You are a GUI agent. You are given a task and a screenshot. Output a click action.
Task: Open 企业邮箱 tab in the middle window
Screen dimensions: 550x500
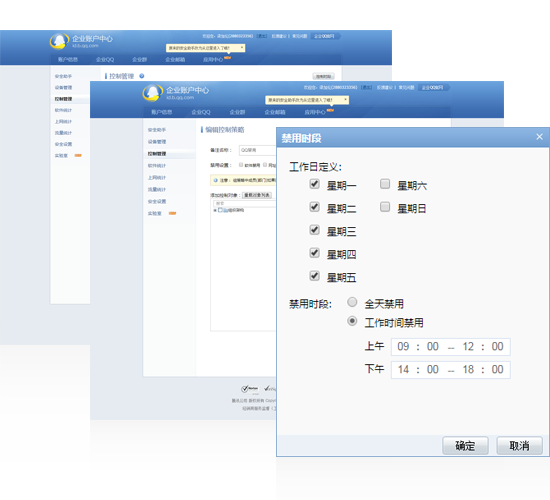[x=275, y=112]
